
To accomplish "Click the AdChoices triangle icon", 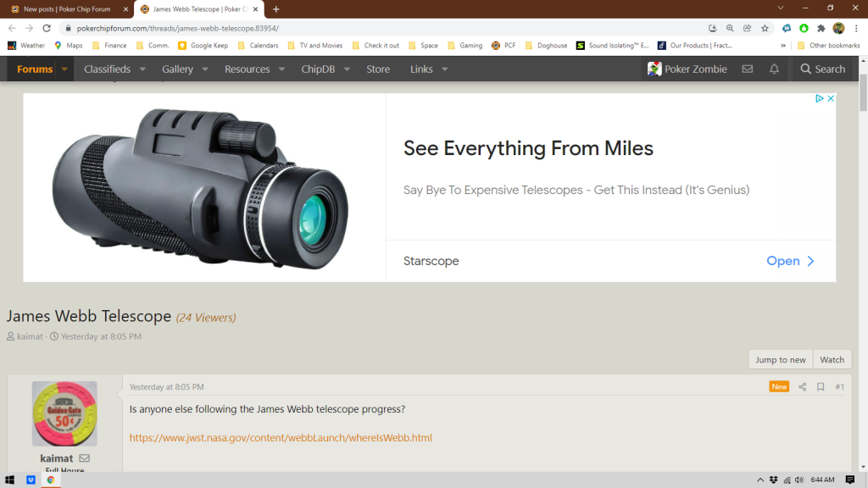I will pyautogui.click(x=820, y=98).
